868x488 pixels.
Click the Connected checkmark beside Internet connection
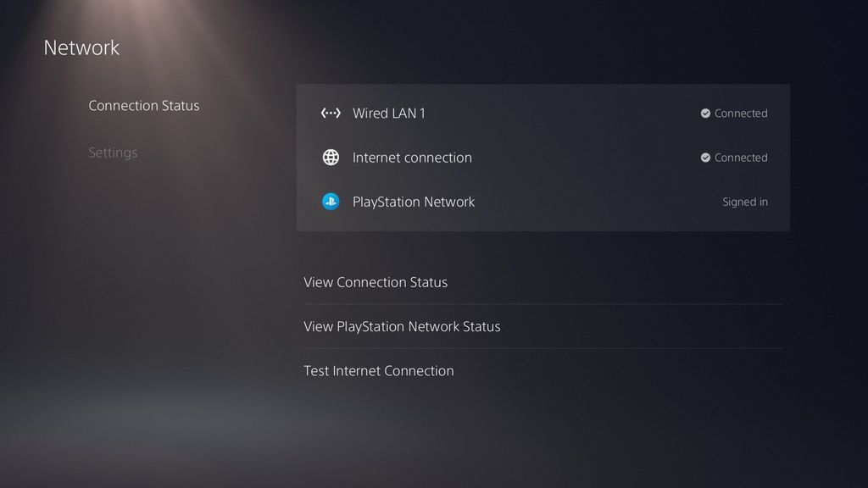point(705,157)
